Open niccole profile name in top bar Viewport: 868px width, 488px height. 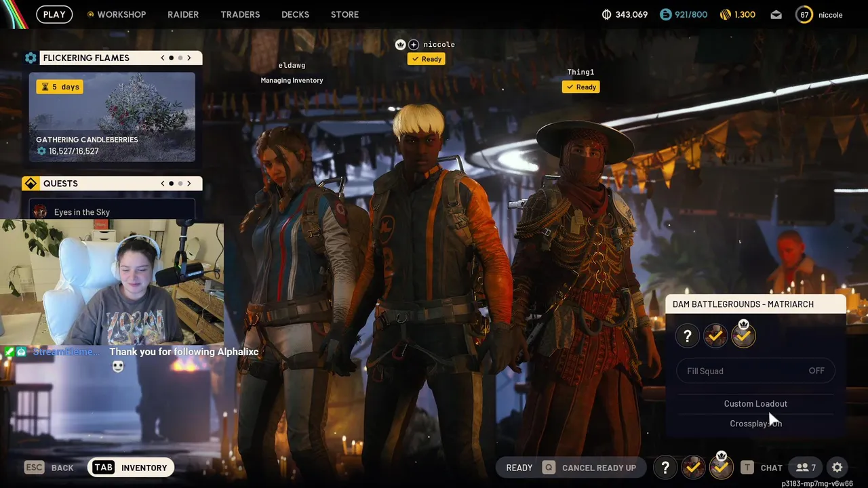tap(830, 14)
